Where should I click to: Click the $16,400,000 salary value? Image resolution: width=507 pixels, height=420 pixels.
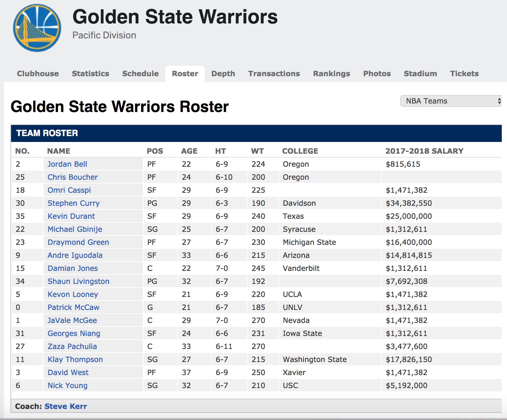[409, 242]
